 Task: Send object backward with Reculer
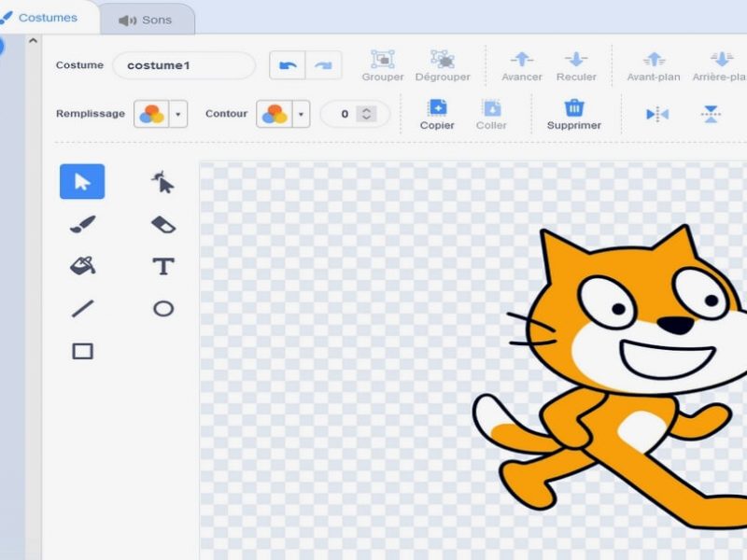click(x=576, y=65)
